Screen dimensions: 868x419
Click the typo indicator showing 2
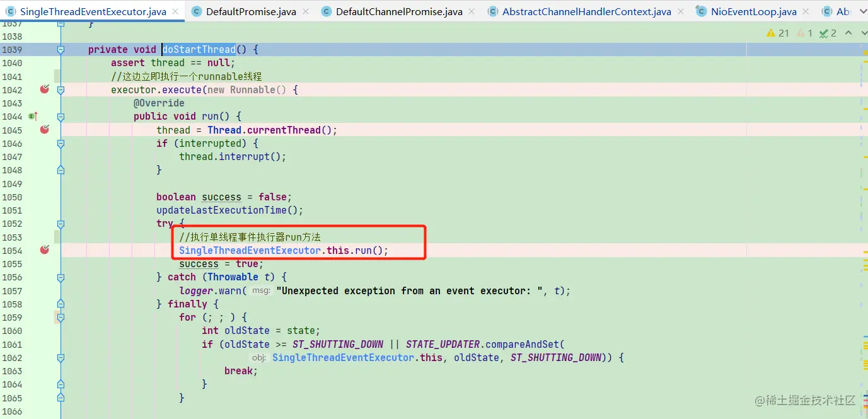click(x=828, y=33)
